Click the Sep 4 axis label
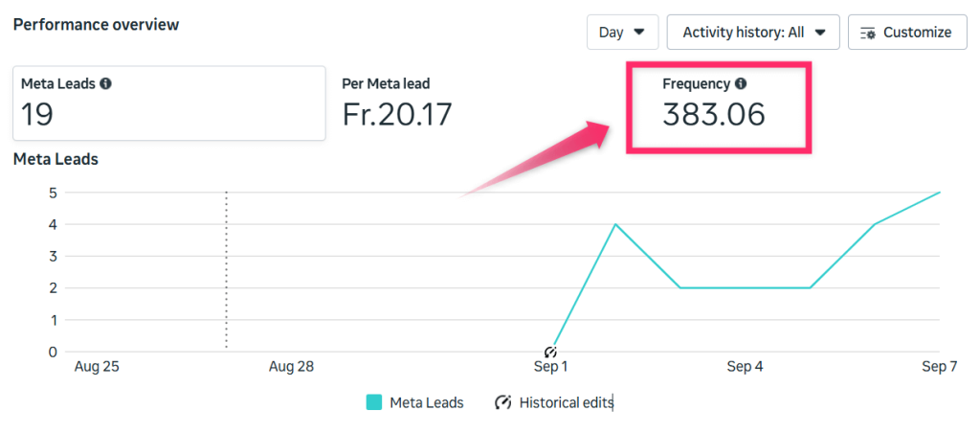 pyautogui.click(x=745, y=366)
